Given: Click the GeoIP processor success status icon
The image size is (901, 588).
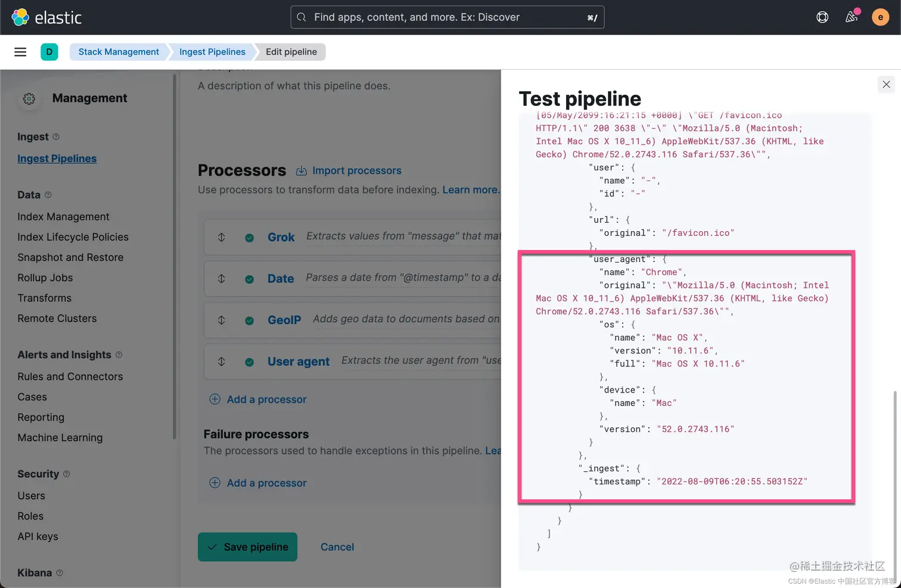Looking at the screenshot, I should tap(250, 321).
